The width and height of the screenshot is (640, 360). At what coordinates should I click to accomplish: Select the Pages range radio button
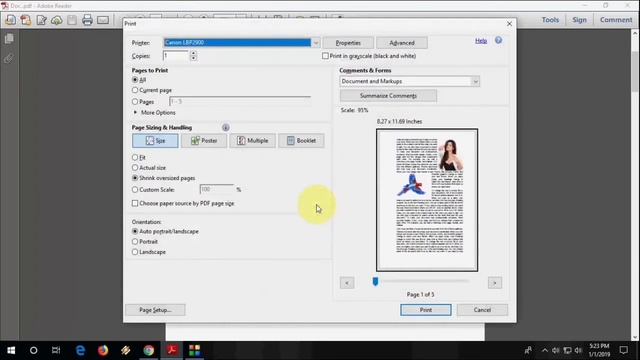tap(135, 101)
